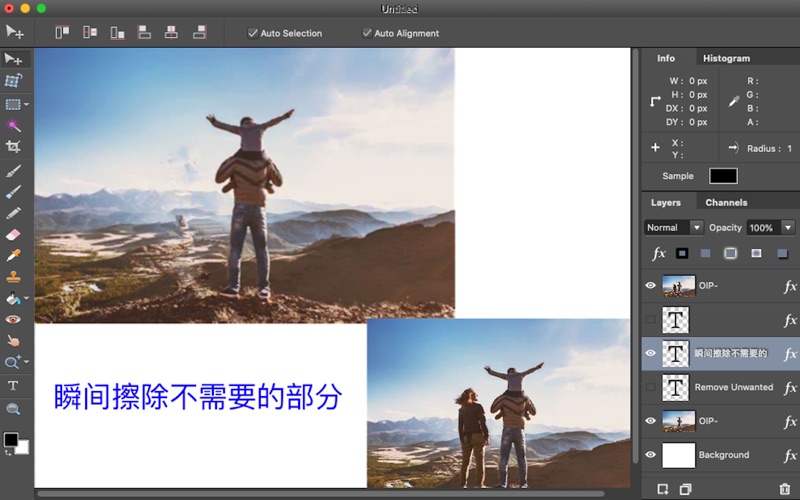Screen dimensions: 800x500
Task: Open the Normal blend mode dropdown
Action: click(674, 228)
